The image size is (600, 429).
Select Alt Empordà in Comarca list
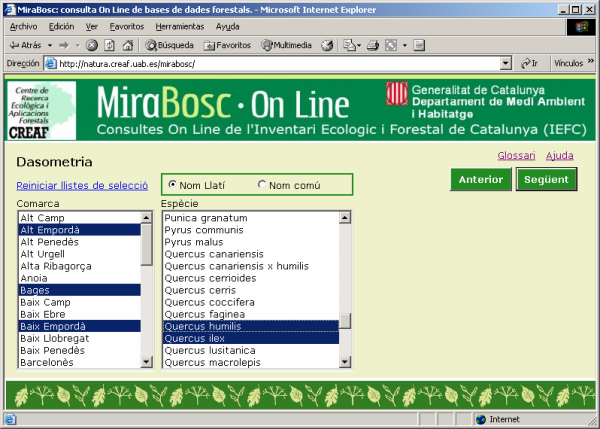(x=80, y=230)
